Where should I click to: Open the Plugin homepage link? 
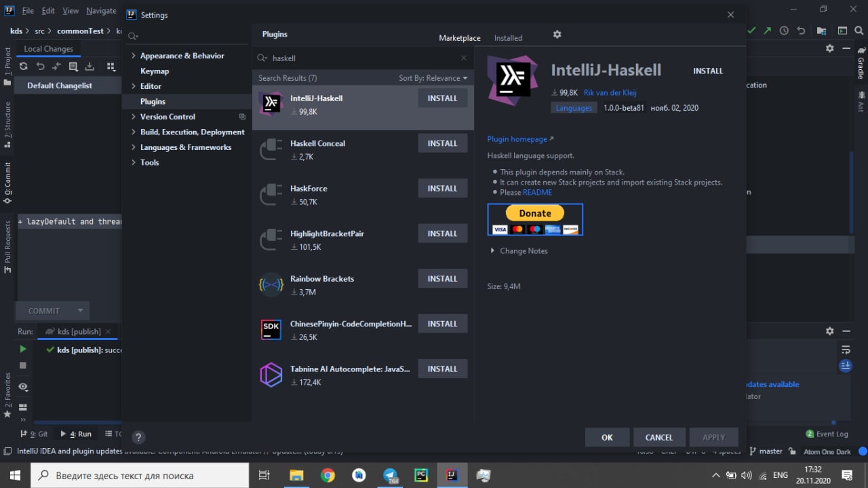click(x=520, y=139)
